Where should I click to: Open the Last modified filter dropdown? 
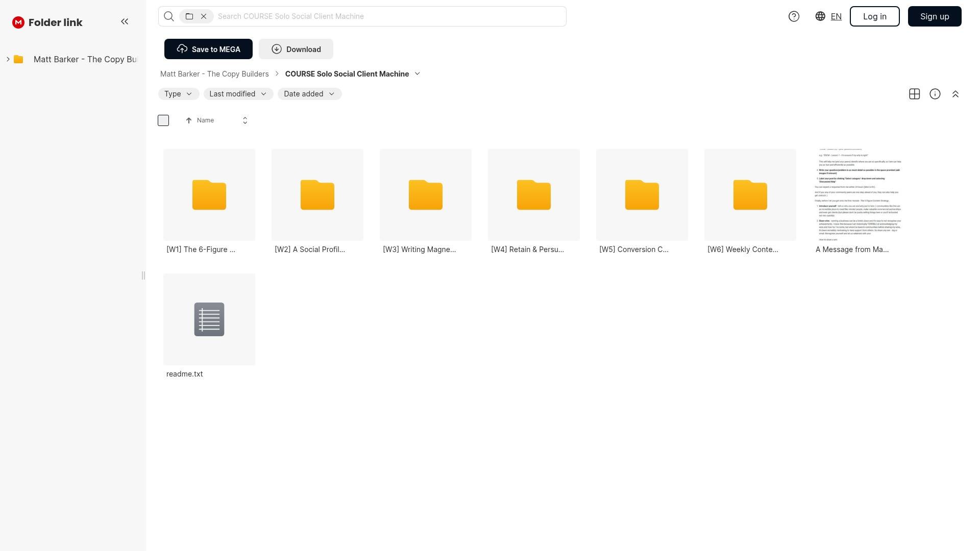click(238, 94)
